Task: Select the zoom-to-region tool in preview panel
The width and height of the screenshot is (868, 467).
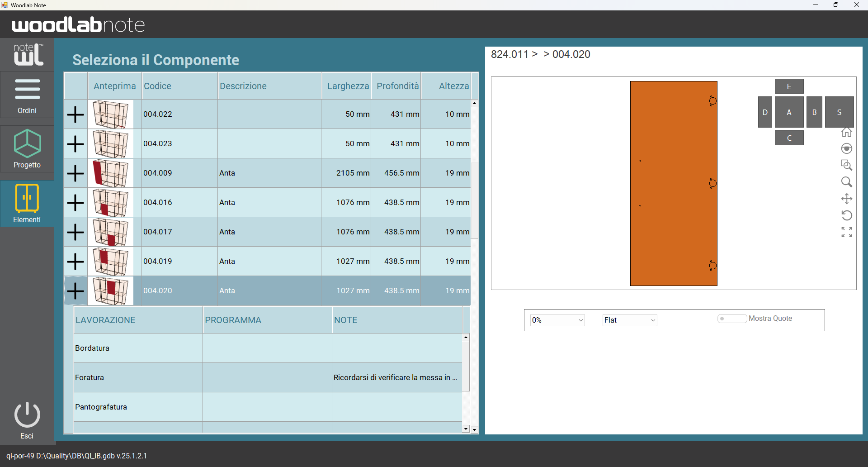Action: click(x=847, y=165)
